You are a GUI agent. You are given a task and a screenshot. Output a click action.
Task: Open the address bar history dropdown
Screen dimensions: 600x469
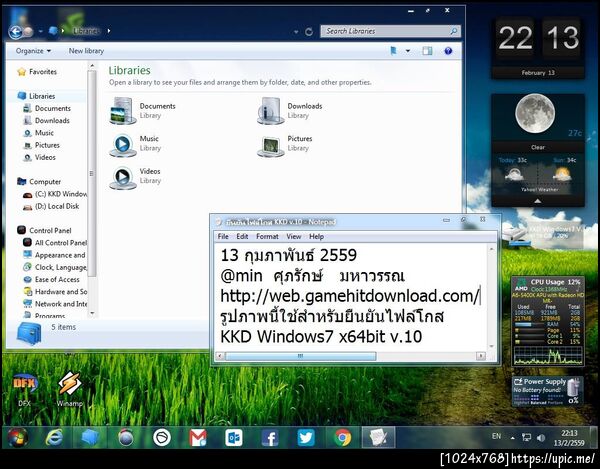point(296,32)
